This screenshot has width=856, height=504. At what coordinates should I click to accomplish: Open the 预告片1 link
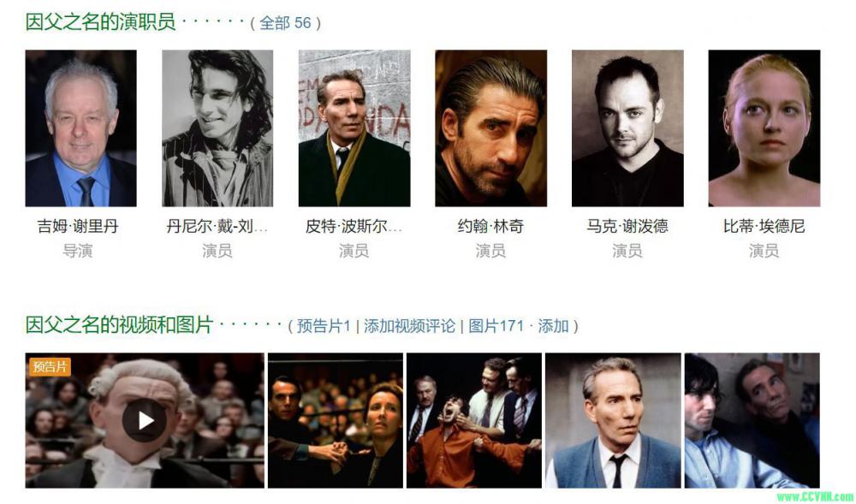pyautogui.click(x=324, y=326)
